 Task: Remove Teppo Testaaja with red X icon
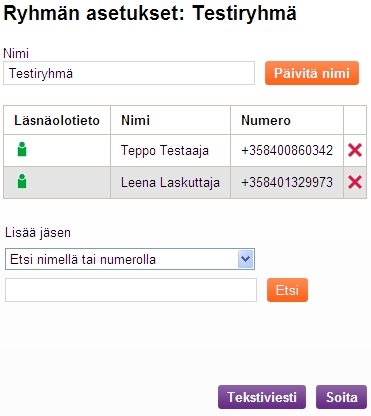(x=355, y=150)
